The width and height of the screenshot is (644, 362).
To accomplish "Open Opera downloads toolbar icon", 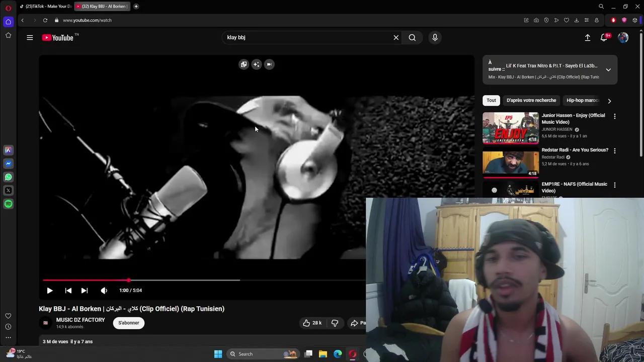I will click(x=577, y=20).
